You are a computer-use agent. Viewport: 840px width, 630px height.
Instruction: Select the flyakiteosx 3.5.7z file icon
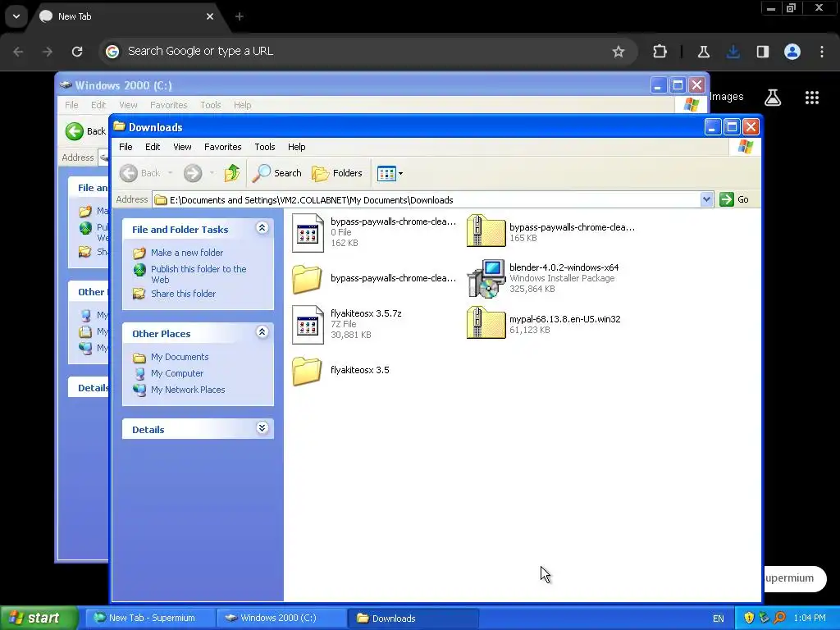click(x=308, y=325)
